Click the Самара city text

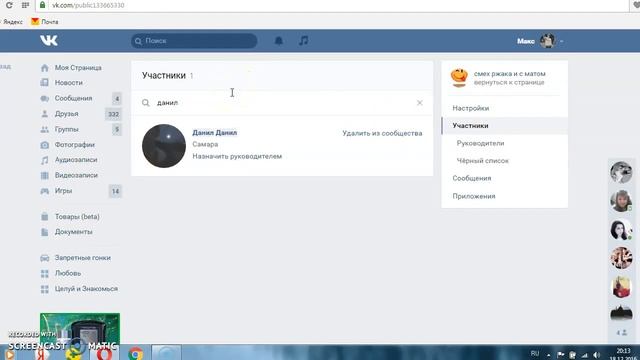(x=205, y=144)
